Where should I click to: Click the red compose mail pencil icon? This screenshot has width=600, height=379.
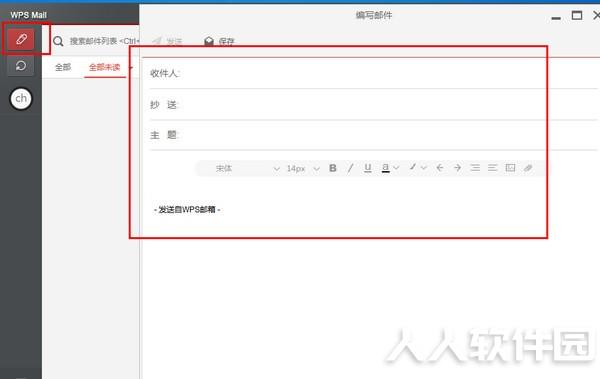21,39
